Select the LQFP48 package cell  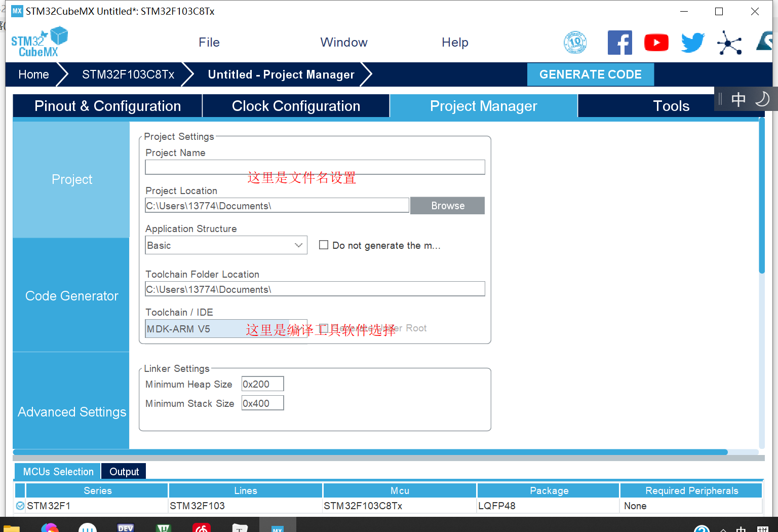click(549, 506)
